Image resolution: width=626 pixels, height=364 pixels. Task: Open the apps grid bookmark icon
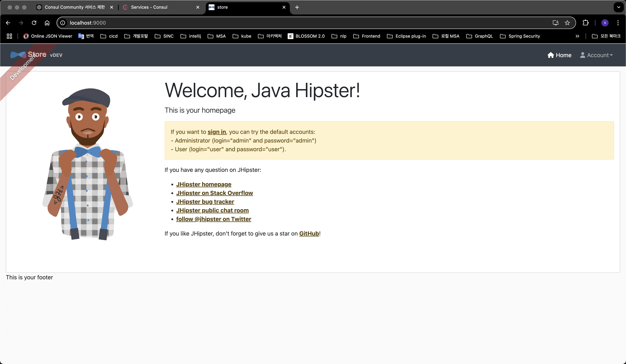(x=9, y=36)
